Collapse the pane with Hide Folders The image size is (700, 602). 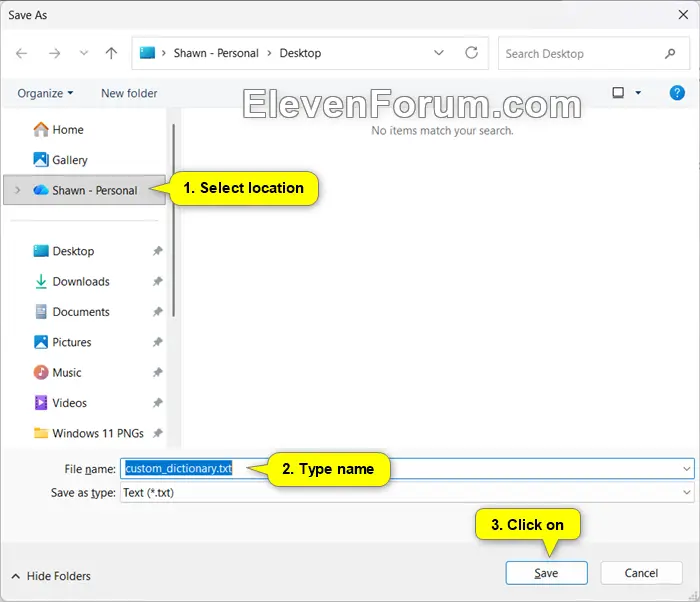(51, 576)
